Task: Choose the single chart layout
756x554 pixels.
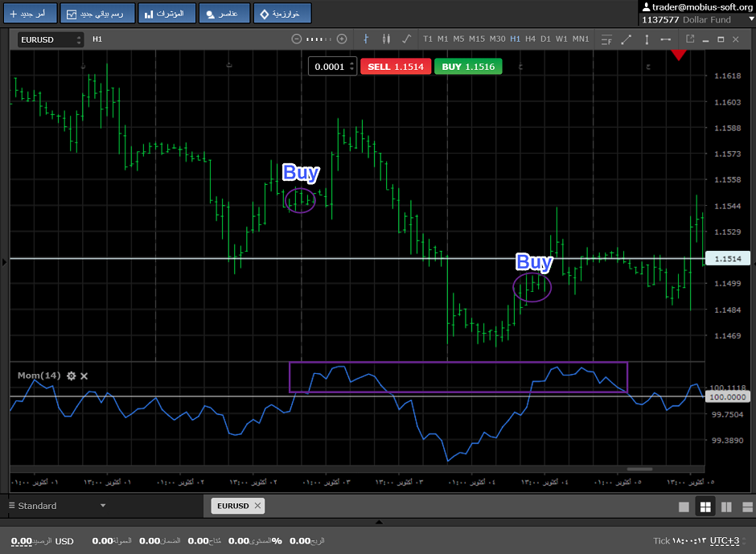Action: tap(684, 507)
